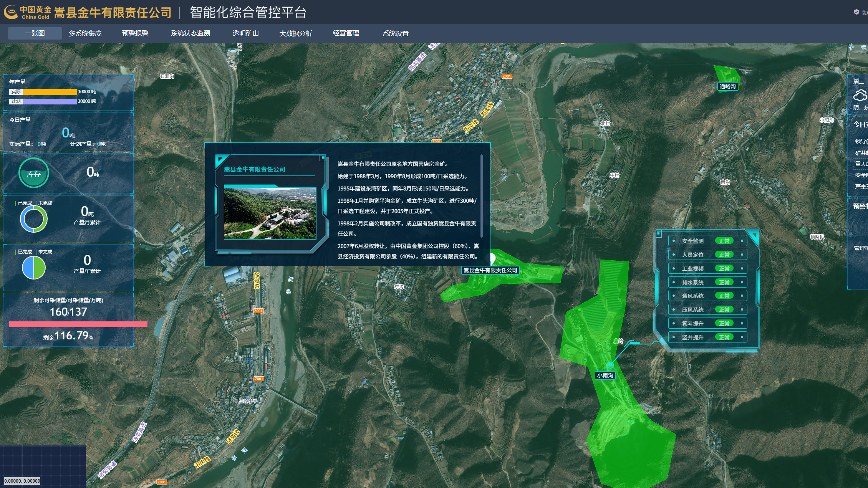Image resolution: width=868 pixels, height=488 pixels.
Task: Click the popup line starting 1995年建设东湾矿区
Action: coord(404,189)
